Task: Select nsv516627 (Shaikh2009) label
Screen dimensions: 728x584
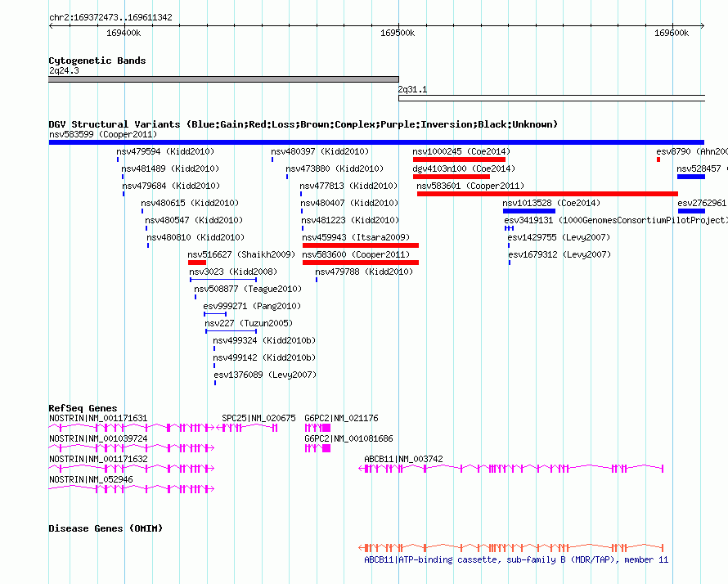Action: coord(241,254)
